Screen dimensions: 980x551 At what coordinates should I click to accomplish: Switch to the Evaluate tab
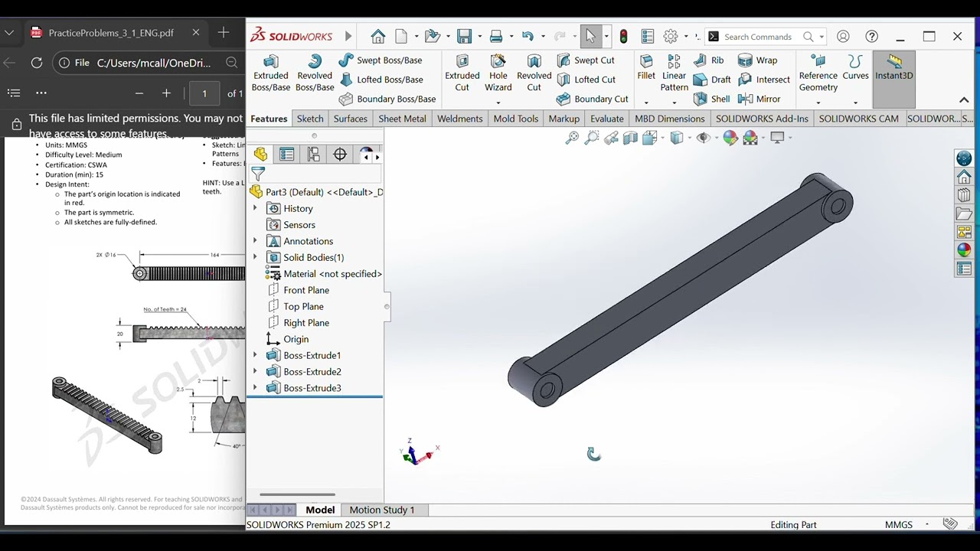tap(607, 119)
